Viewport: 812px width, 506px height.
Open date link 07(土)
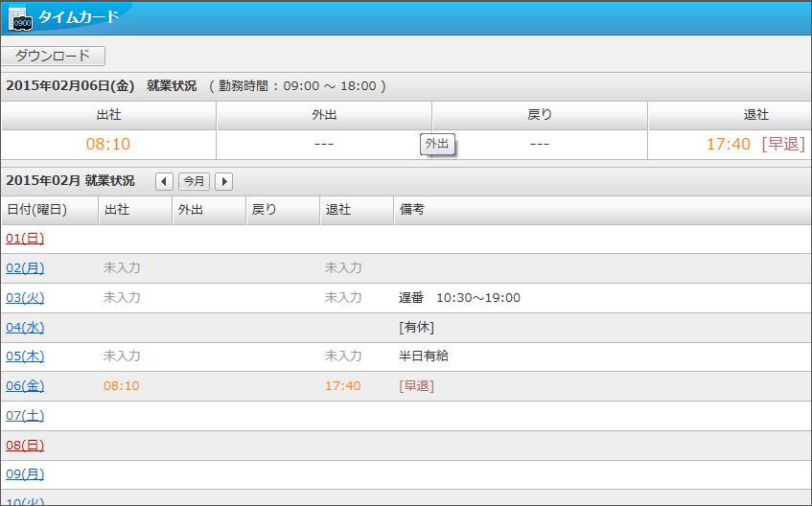tap(25, 416)
